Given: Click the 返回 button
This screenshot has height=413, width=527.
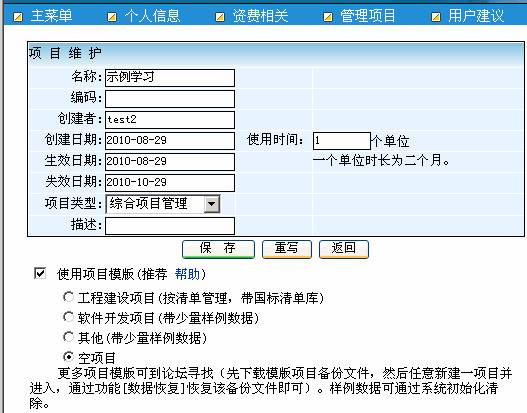Looking at the screenshot, I should tap(343, 249).
